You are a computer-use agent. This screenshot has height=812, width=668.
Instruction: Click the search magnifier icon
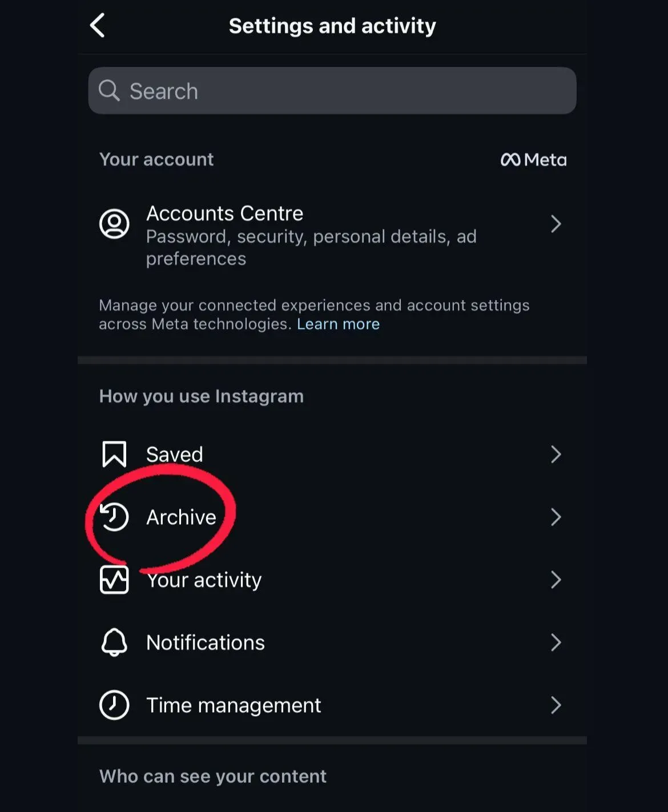click(x=109, y=91)
